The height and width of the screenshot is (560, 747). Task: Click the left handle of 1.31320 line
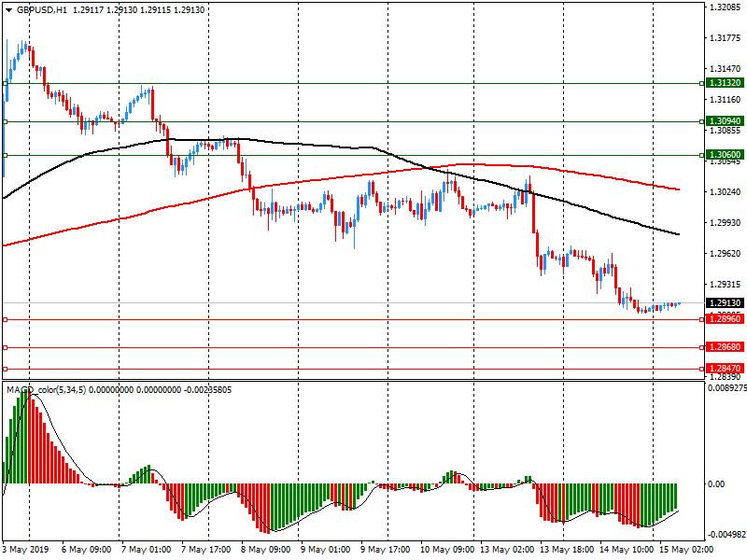coord(6,84)
